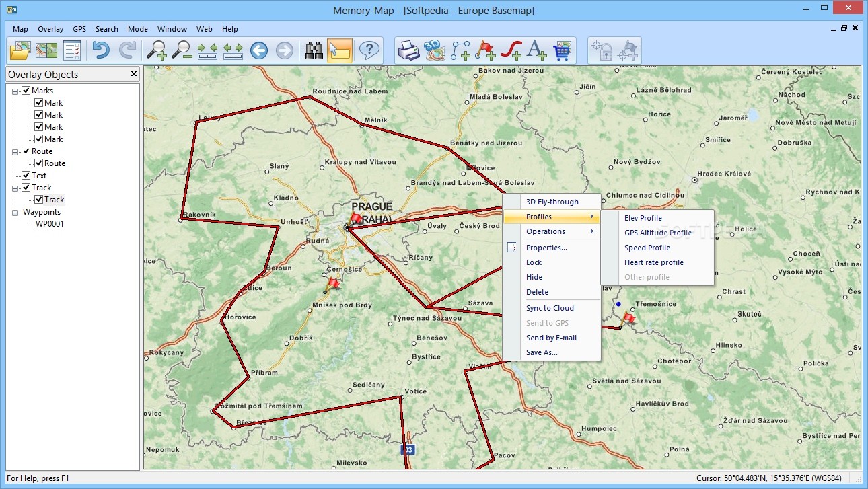Open the Search menu
Screen dimensions: 868x489
pos(107,29)
